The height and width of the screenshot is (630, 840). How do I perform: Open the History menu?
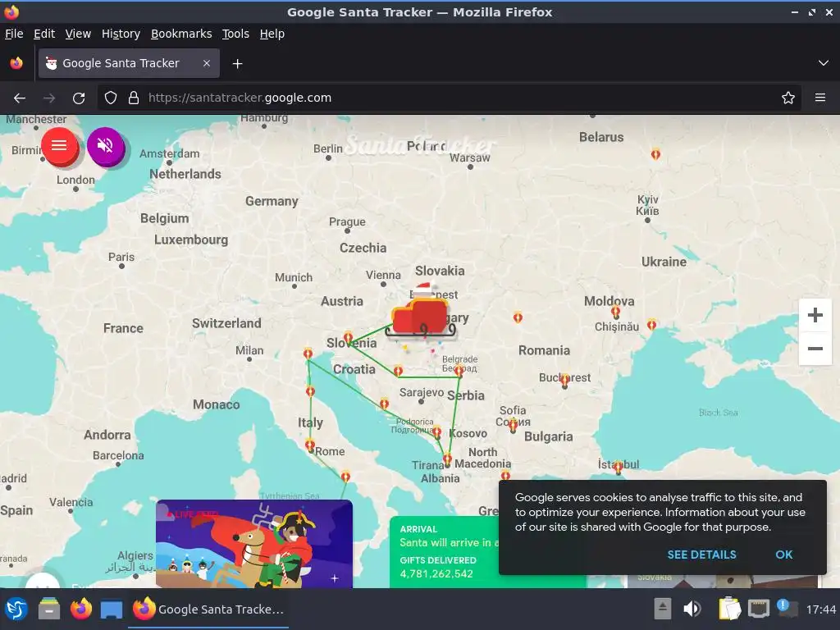[x=121, y=34]
